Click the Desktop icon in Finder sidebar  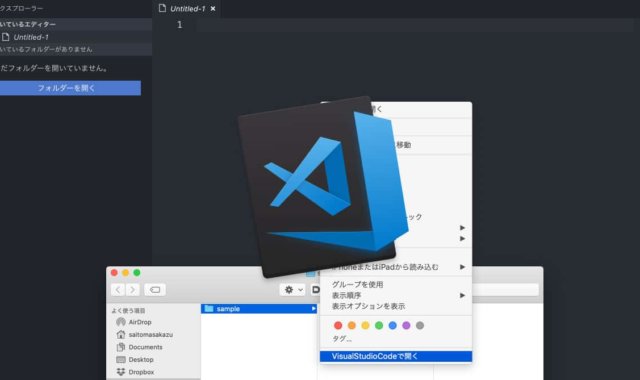(x=121, y=360)
